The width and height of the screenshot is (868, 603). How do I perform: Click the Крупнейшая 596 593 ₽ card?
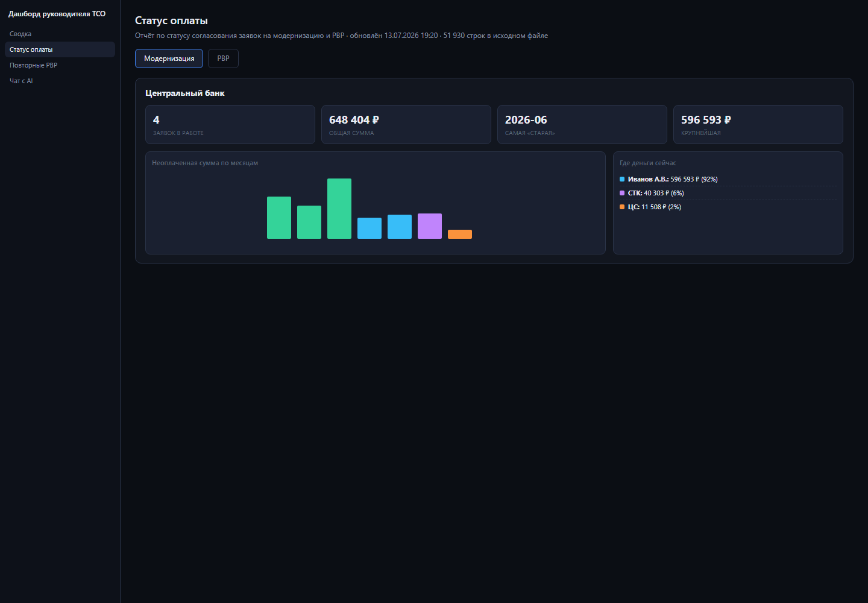758,124
